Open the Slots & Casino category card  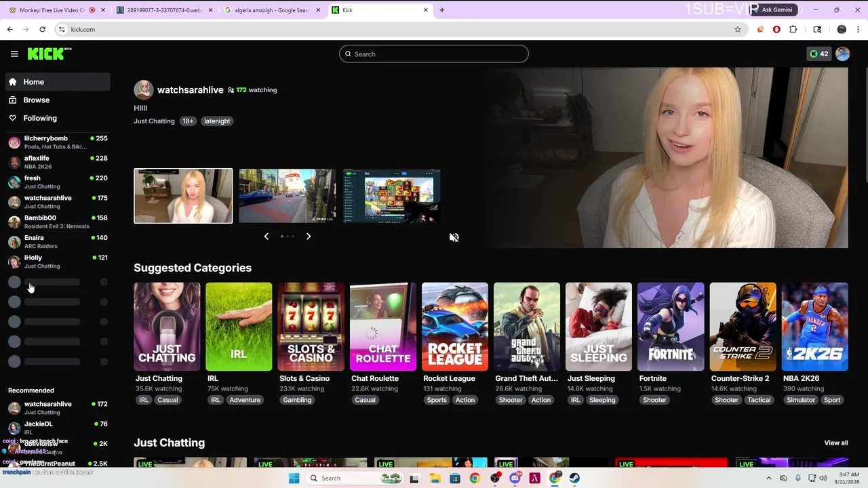tap(311, 327)
